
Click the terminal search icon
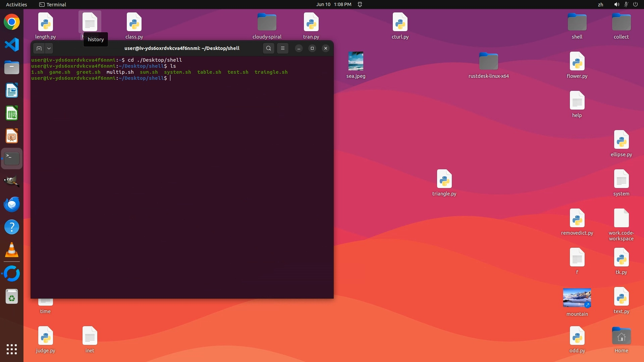268,48
